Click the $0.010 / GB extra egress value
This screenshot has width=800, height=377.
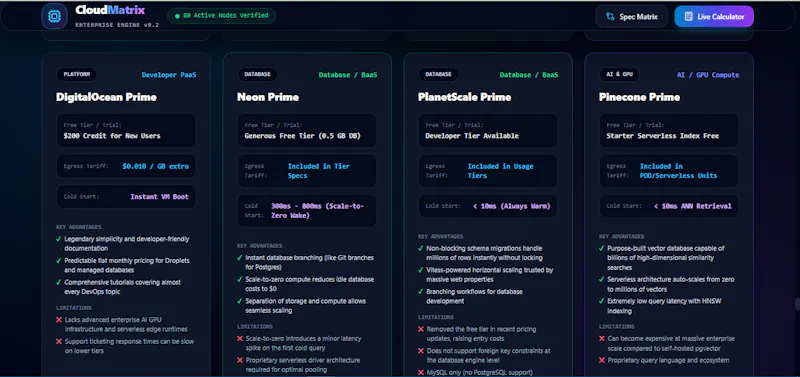click(x=156, y=166)
